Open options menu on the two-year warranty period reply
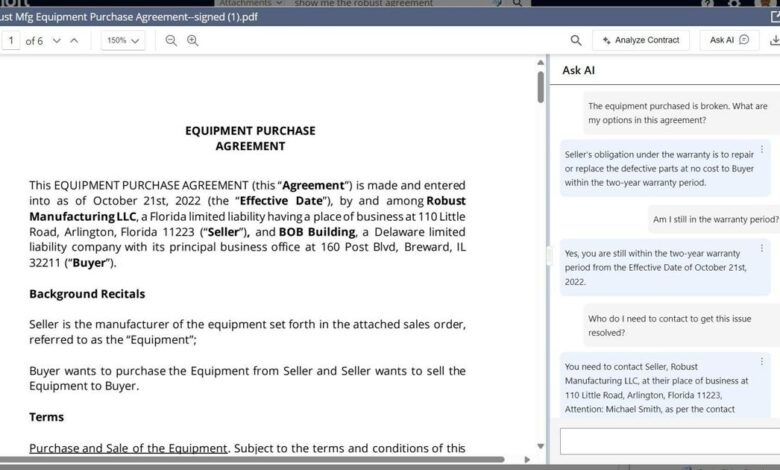The image size is (780, 470). 762,248
